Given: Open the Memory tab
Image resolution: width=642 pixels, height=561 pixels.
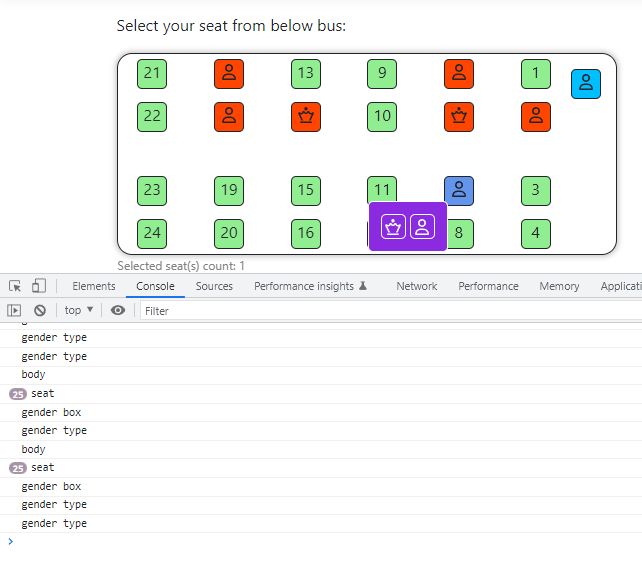Looking at the screenshot, I should (559, 286).
